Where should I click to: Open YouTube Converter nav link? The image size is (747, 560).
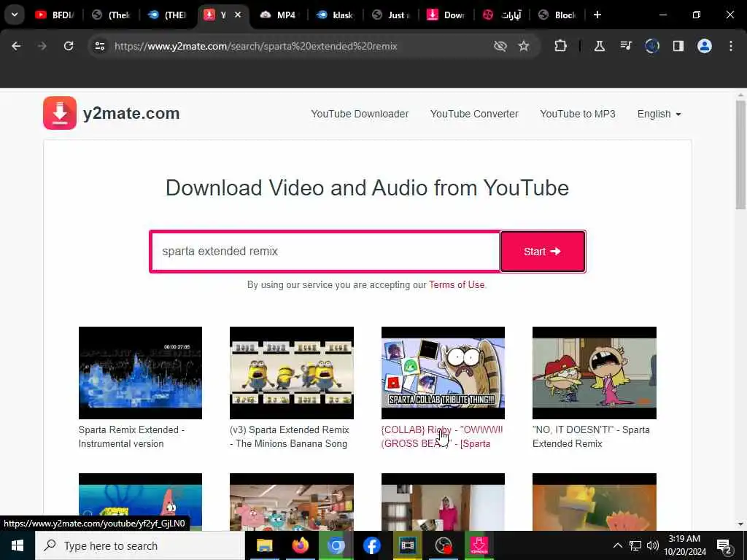(x=474, y=114)
